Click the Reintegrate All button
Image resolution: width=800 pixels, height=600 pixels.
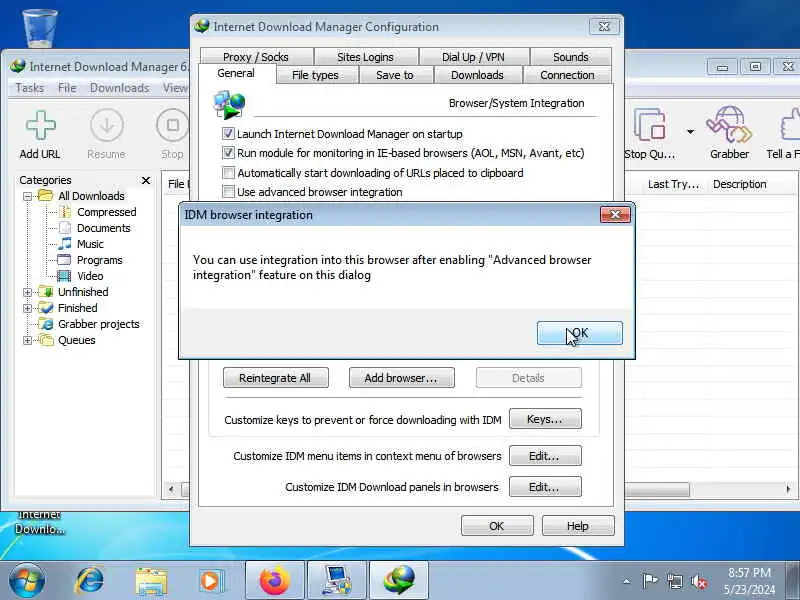276,378
